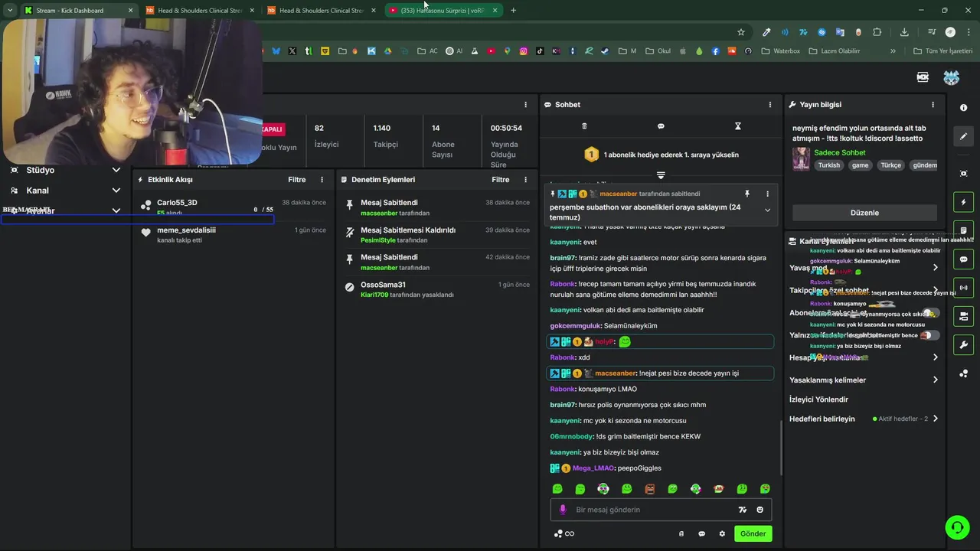980x551 pixels.
Task: Open the emoji picker in the message box
Action: (x=760, y=510)
